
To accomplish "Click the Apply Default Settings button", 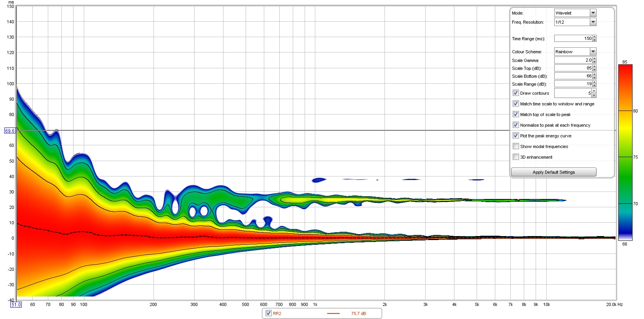I will [554, 172].
